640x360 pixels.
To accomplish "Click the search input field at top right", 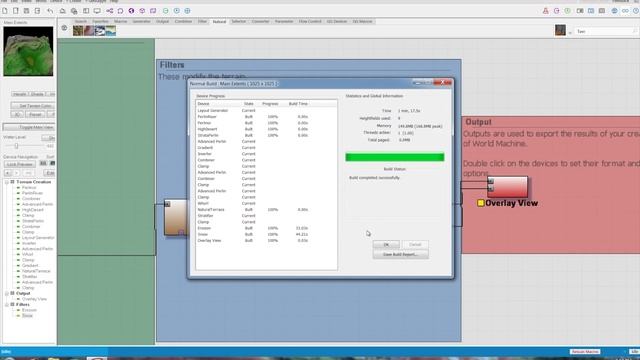I will click(x=606, y=31).
